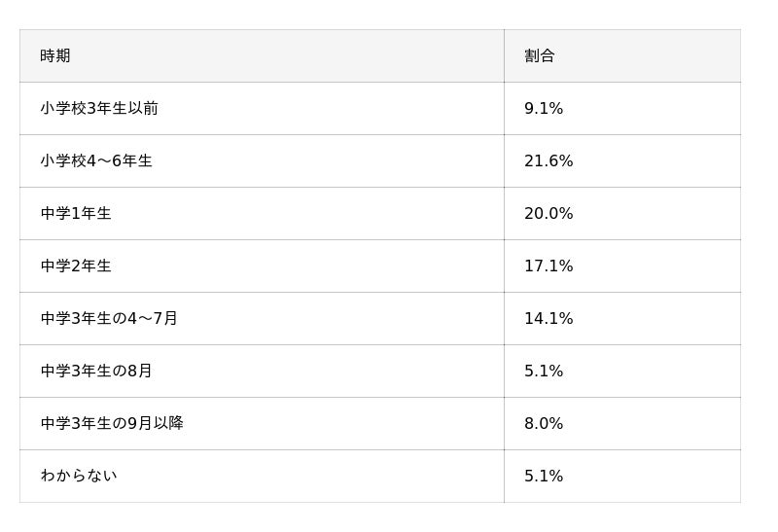778x532 pixels.
Task: Select the 21.6% value
Action: tap(548, 160)
